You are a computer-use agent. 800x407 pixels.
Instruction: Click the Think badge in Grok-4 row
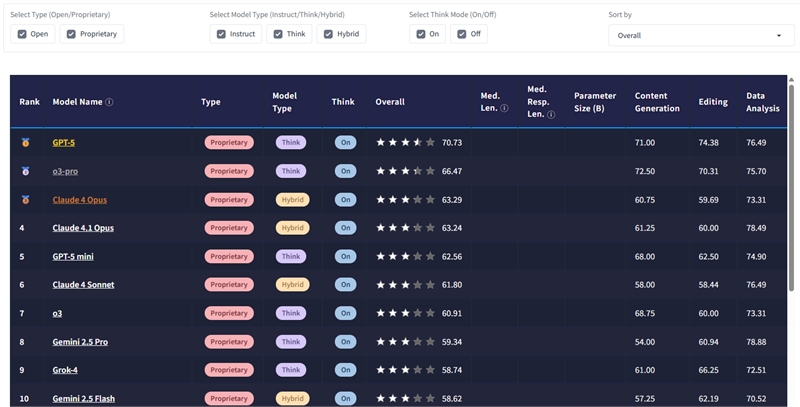(291, 370)
